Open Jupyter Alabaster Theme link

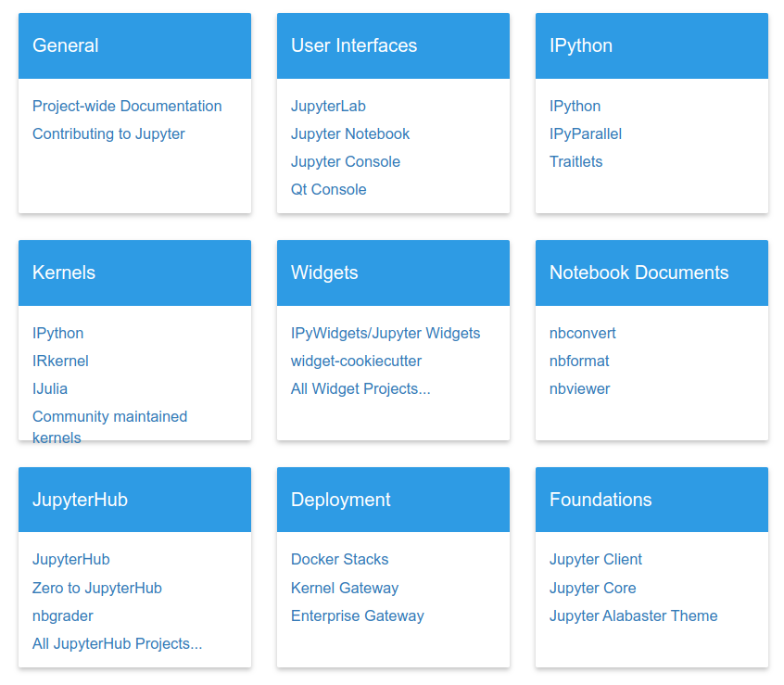tap(634, 616)
